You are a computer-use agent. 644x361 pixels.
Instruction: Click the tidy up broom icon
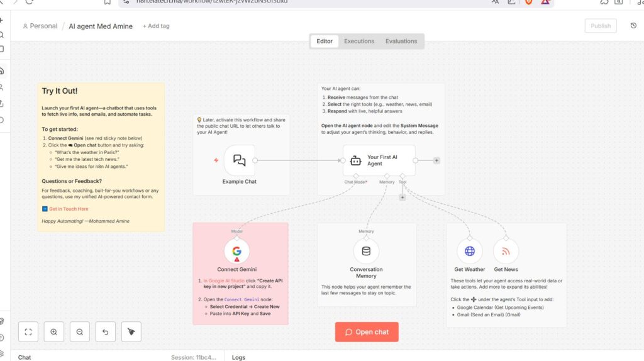(131, 332)
